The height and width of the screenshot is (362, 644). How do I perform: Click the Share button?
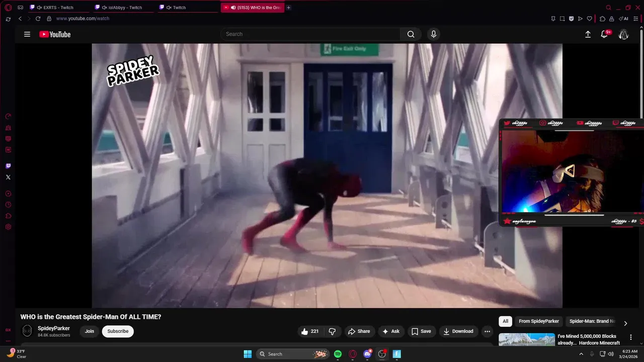359,331
